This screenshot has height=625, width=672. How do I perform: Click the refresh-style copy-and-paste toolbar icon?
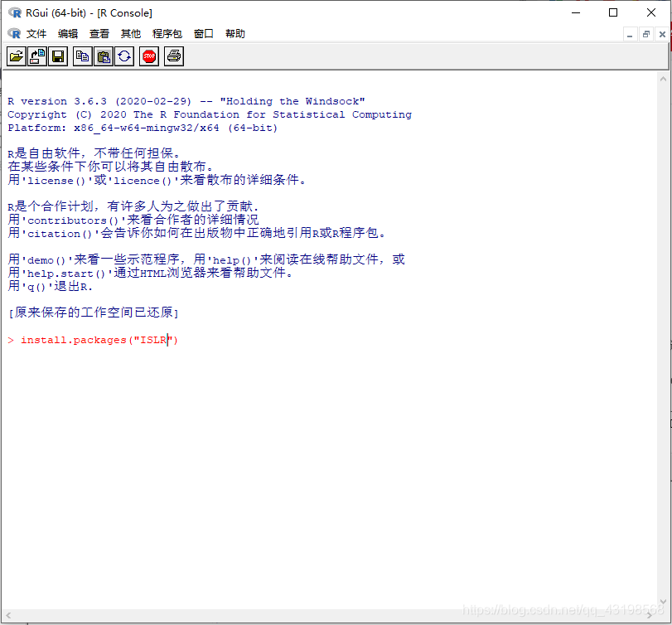coord(124,56)
